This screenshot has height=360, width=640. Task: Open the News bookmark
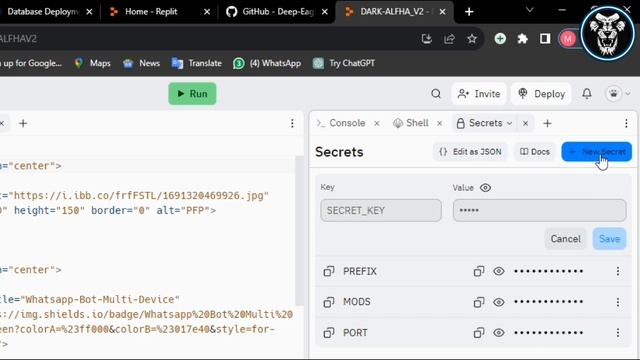click(x=141, y=63)
